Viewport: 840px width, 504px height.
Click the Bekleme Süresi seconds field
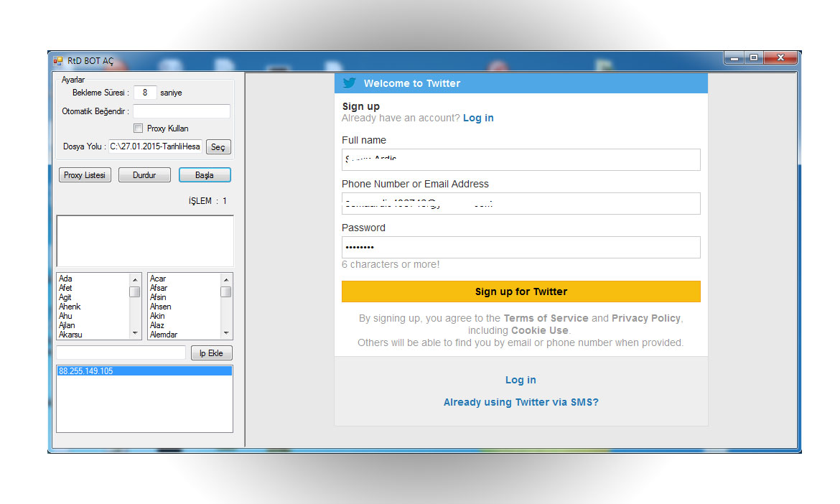145,93
